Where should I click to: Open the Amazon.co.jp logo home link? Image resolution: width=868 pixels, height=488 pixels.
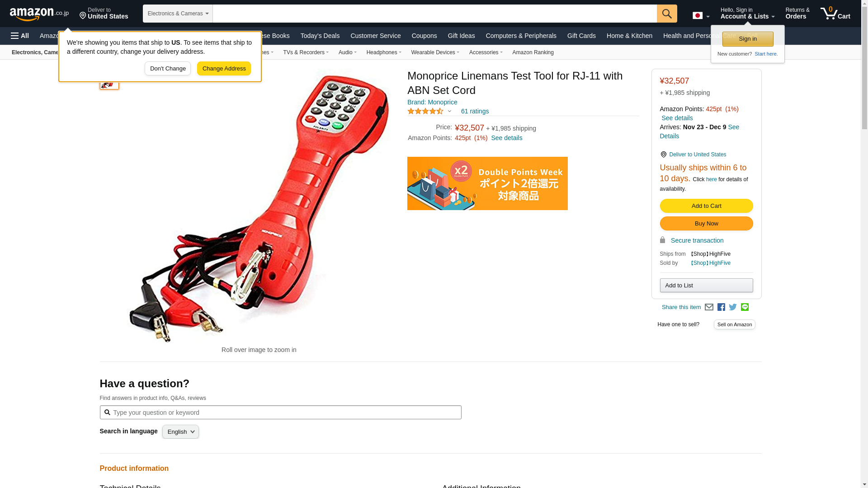39,14
